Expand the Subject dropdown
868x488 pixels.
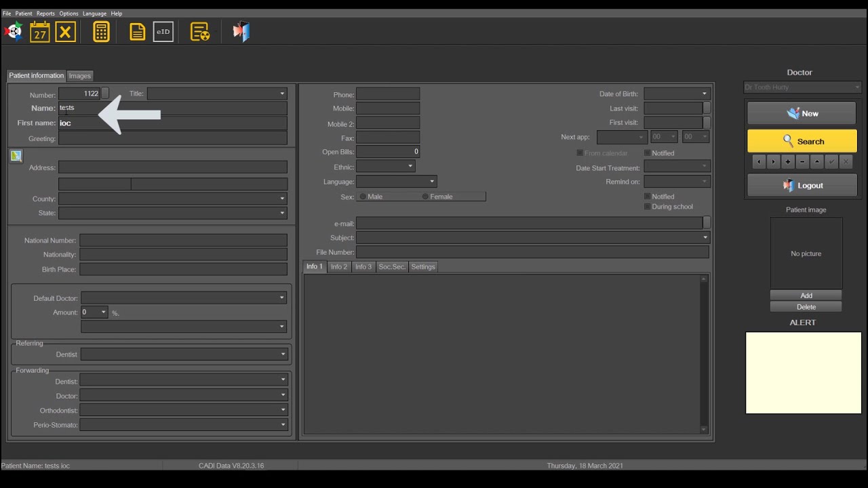tap(532, 237)
